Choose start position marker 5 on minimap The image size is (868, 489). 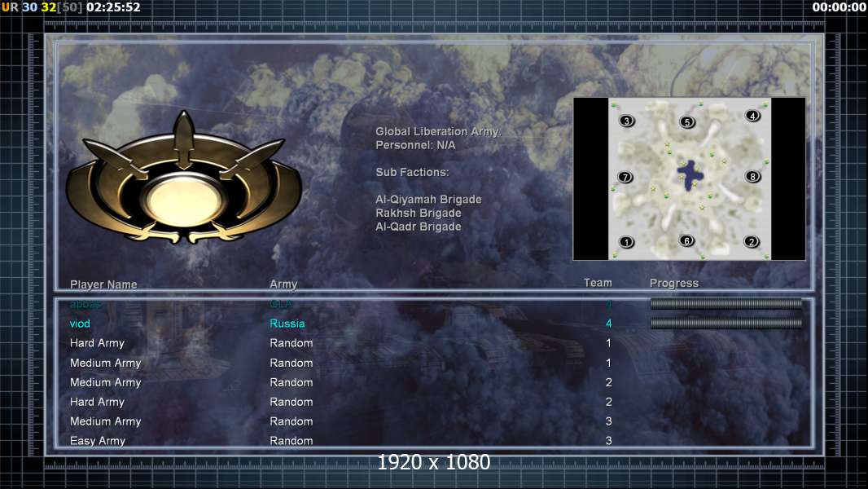click(687, 121)
